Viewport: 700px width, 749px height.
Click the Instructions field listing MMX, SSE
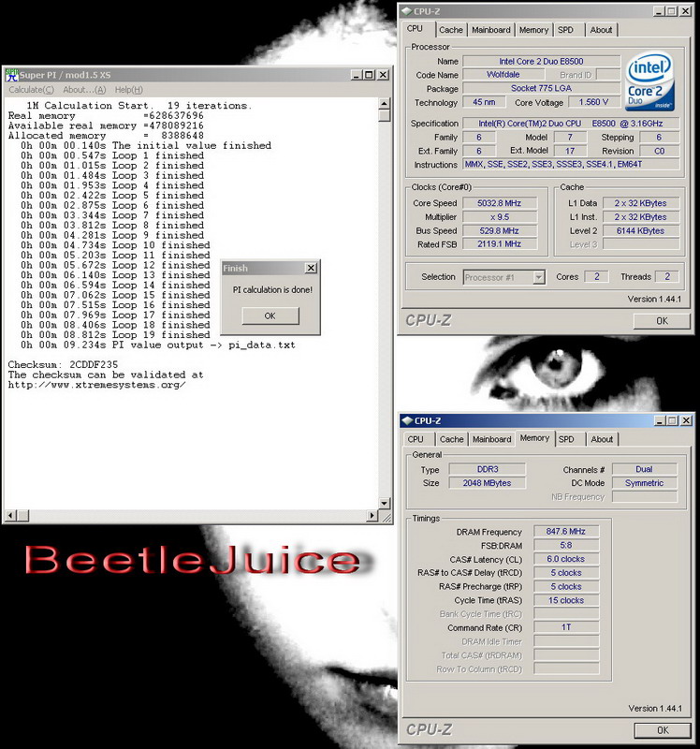coord(571,165)
